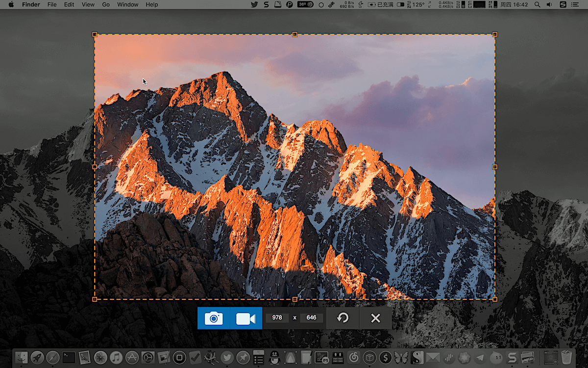The image size is (588, 368).
Task: Open Notification Center list icon
Action: pos(576,4)
